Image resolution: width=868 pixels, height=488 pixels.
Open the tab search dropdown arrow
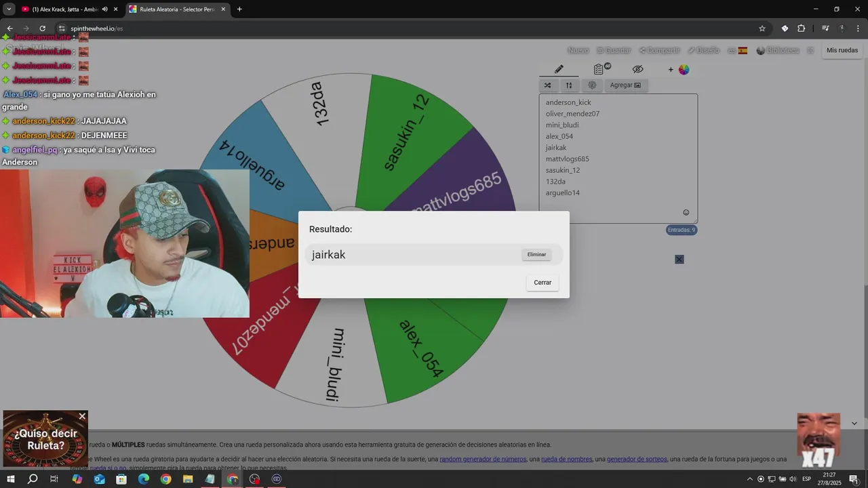pos(9,9)
